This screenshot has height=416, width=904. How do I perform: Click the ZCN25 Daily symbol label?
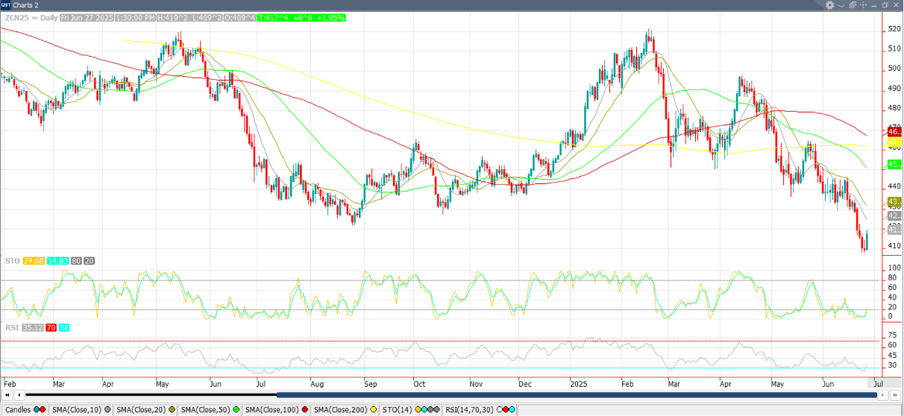[x=30, y=18]
